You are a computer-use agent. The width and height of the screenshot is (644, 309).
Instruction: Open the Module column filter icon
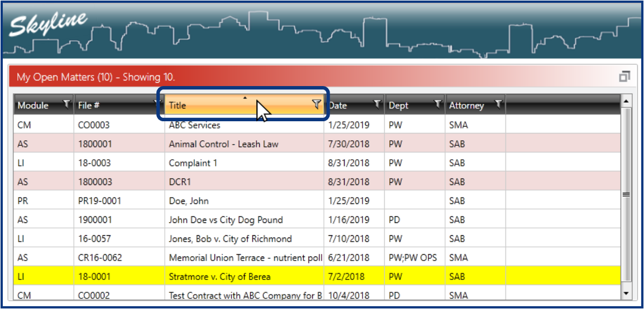pos(67,104)
